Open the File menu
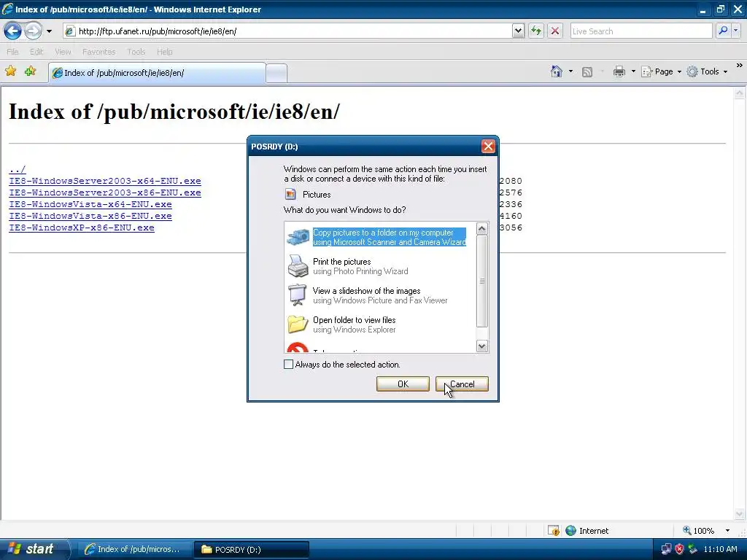 click(x=13, y=52)
